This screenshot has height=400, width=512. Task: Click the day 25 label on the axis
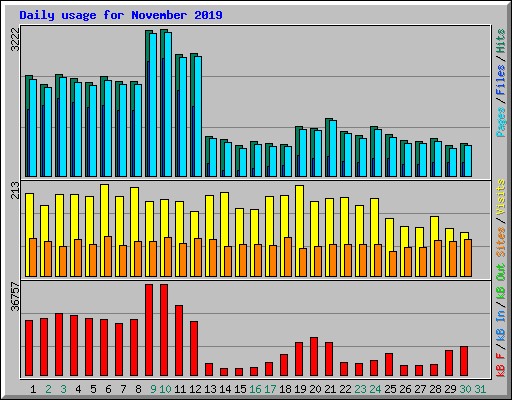click(x=390, y=389)
